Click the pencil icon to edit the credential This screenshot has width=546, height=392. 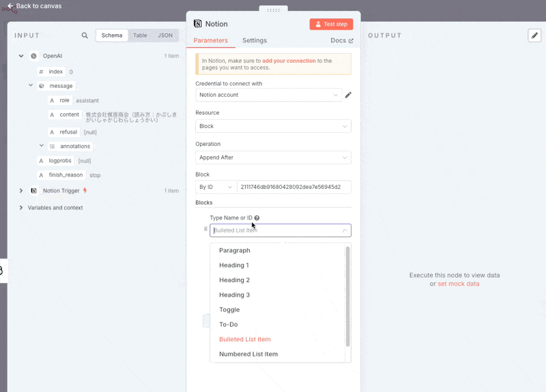click(348, 95)
